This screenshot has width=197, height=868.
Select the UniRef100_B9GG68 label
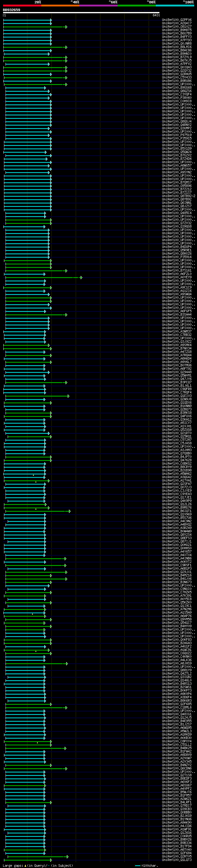[x=177, y=88]
